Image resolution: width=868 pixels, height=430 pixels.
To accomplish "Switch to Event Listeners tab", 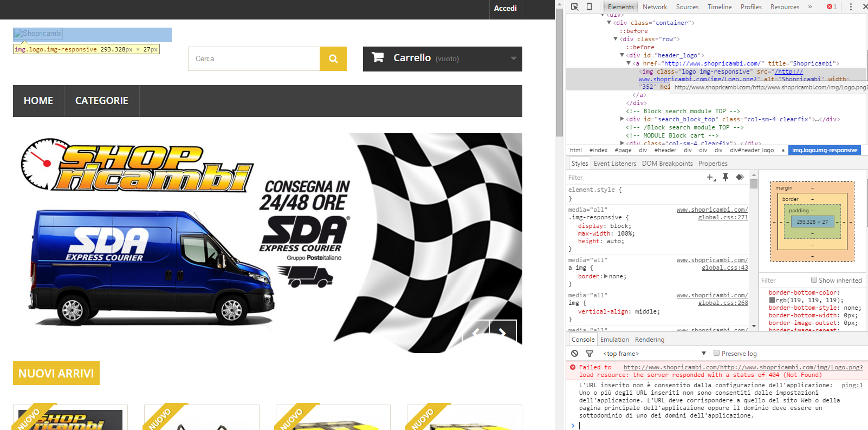I will point(615,164).
